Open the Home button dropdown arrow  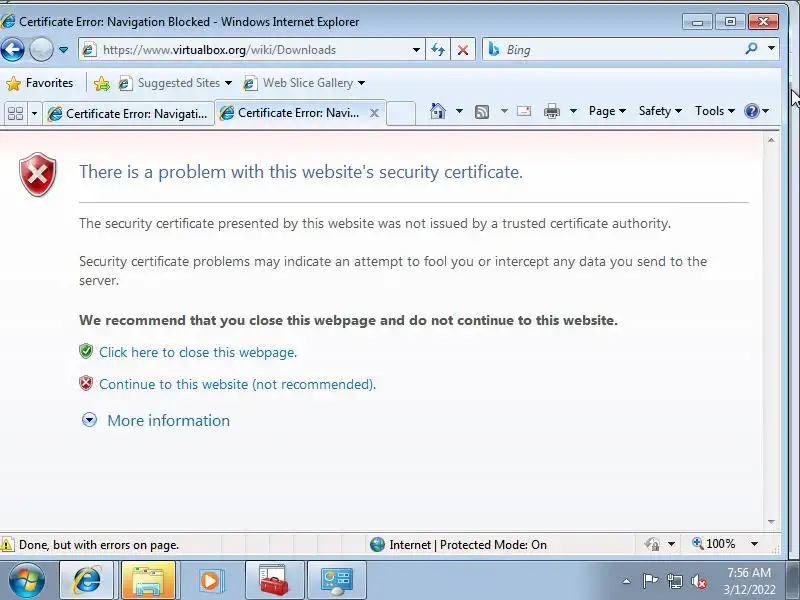[459, 111]
